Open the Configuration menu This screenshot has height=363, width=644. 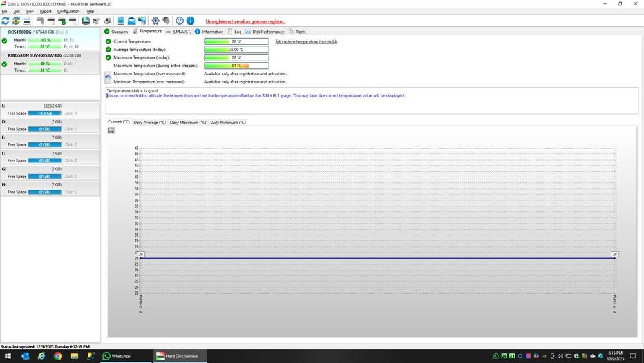tap(68, 12)
